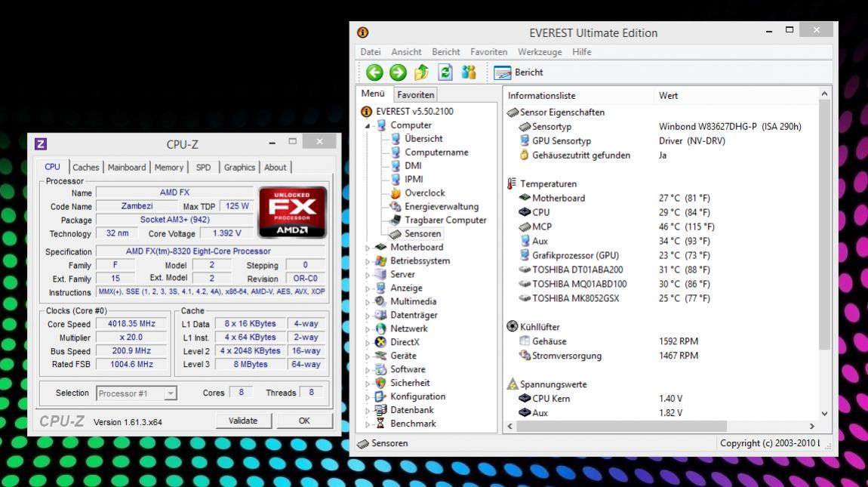Select the EVEREST v5.50.2100 root node
The width and height of the screenshot is (868, 487).
pos(414,111)
